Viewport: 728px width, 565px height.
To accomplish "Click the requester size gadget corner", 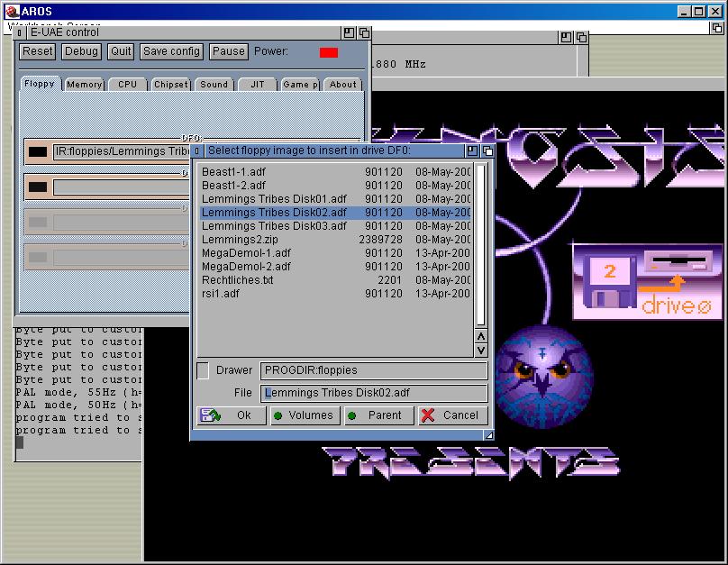I will pyautogui.click(x=489, y=435).
